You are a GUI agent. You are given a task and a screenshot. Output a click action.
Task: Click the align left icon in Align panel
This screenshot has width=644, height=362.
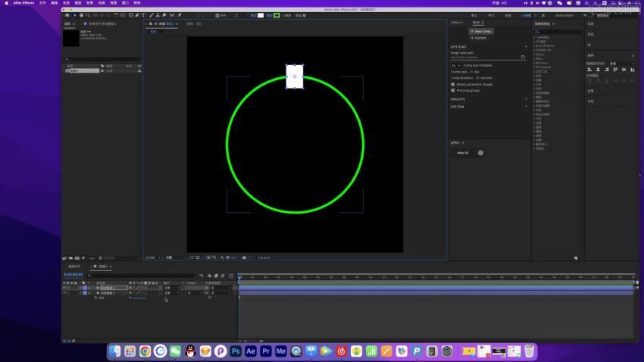point(589,70)
